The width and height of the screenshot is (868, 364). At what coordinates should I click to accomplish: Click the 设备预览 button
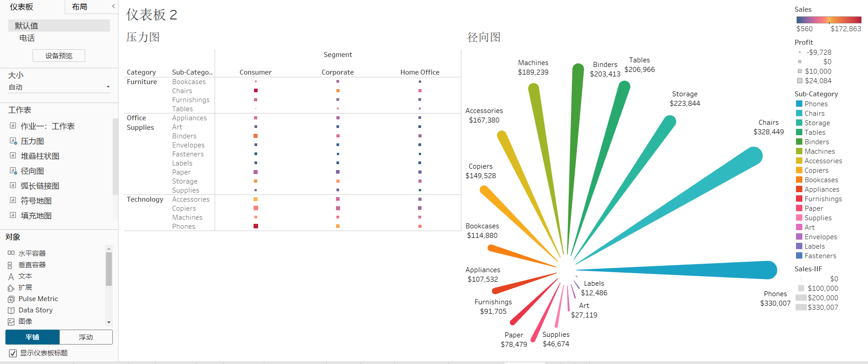(x=59, y=56)
